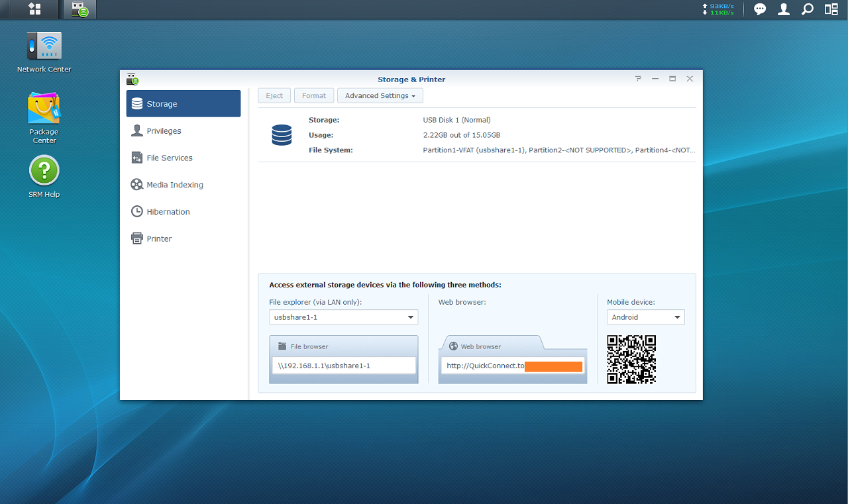This screenshot has height=504, width=848.
Task: Click the Storage & Printer window title
Action: 411,79
